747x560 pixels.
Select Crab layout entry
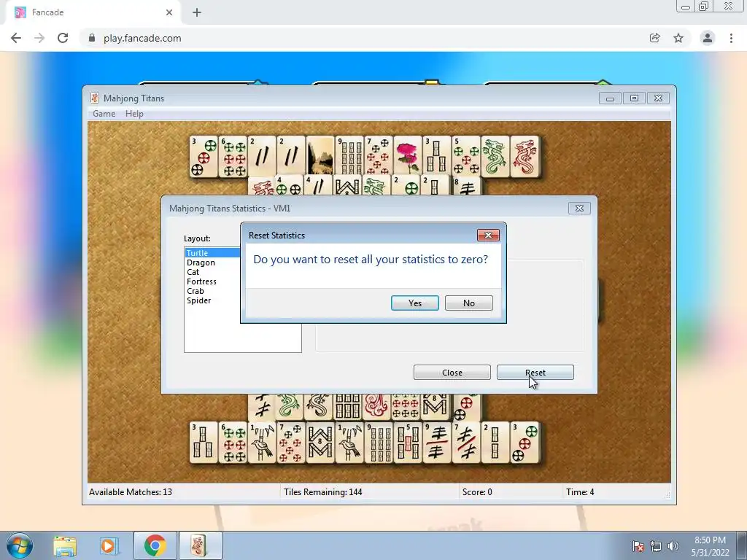[196, 291]
